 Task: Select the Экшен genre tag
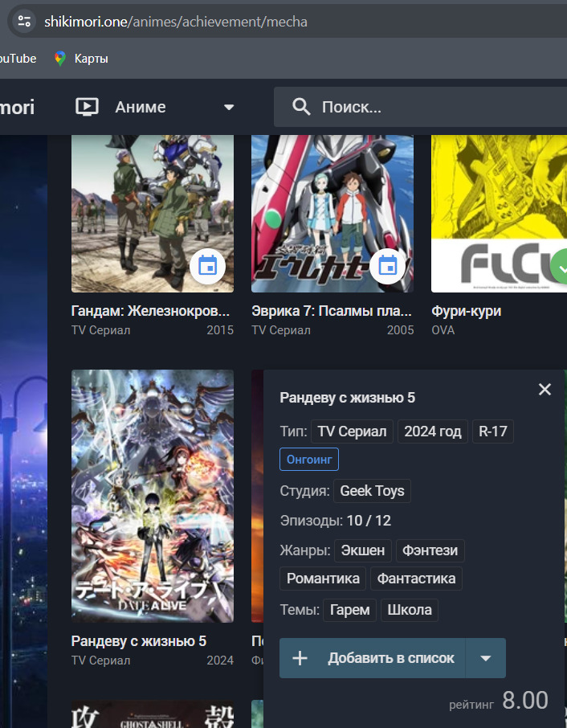[x=363, y=550]
